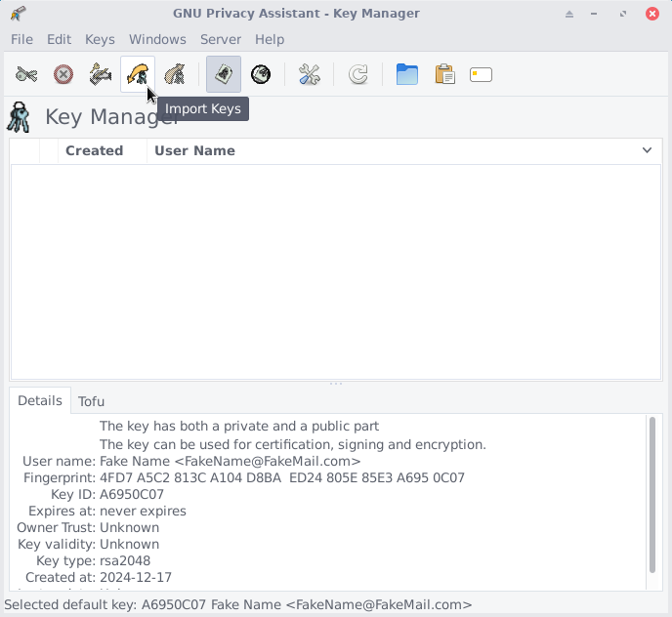Viewport: 672px width, 617px height.
Task: Open the Smartcard manager icon
Action: (481, 74)
